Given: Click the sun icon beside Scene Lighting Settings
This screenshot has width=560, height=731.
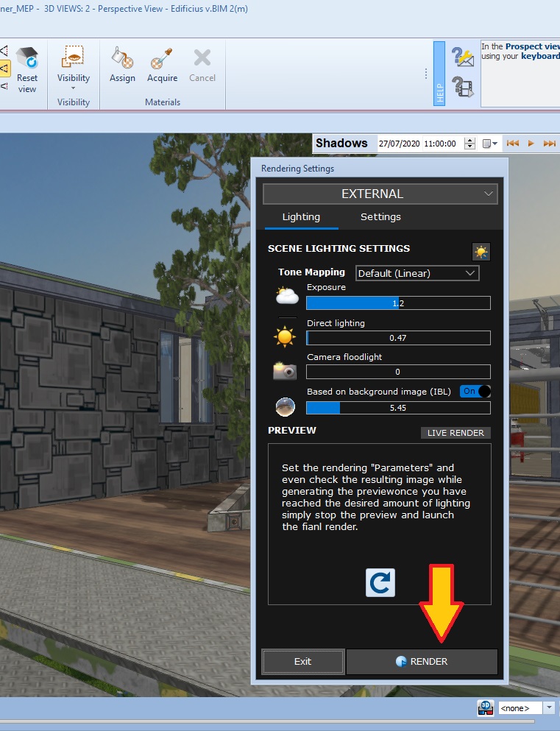Looking at the screenshot, I should pyautogui.click(x=481, y=252).
